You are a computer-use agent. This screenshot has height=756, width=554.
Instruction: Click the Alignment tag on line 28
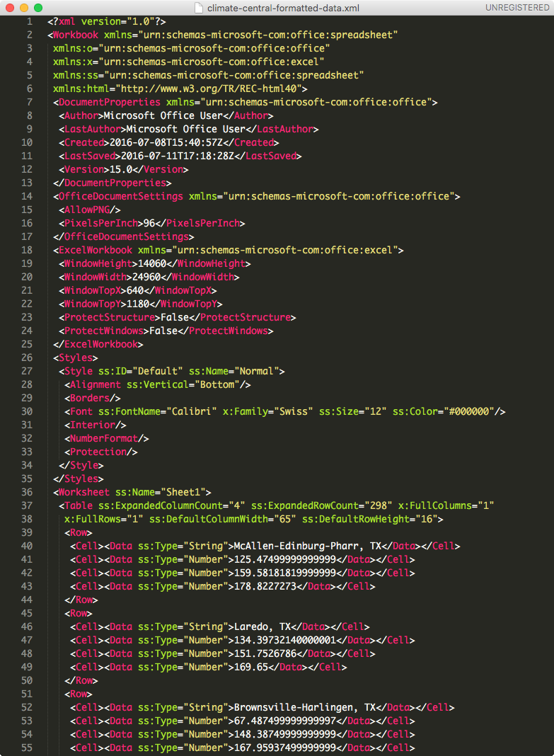point(96,385)
